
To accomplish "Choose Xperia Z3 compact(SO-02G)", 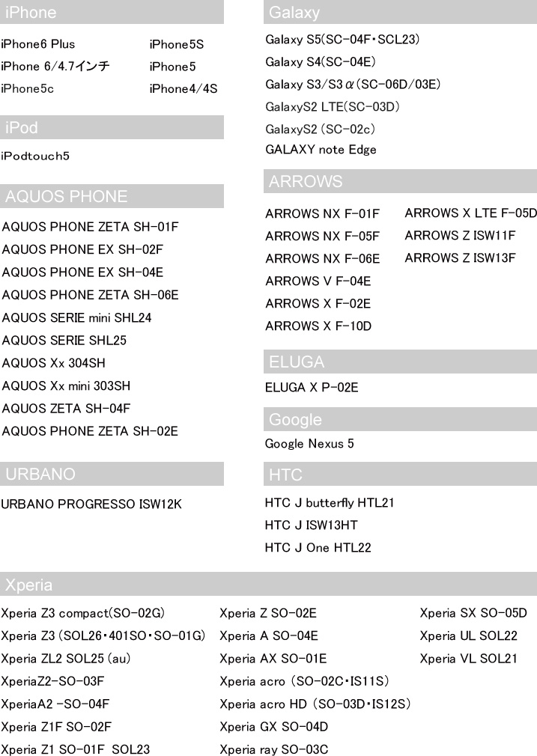I will (x=82, y=614).
